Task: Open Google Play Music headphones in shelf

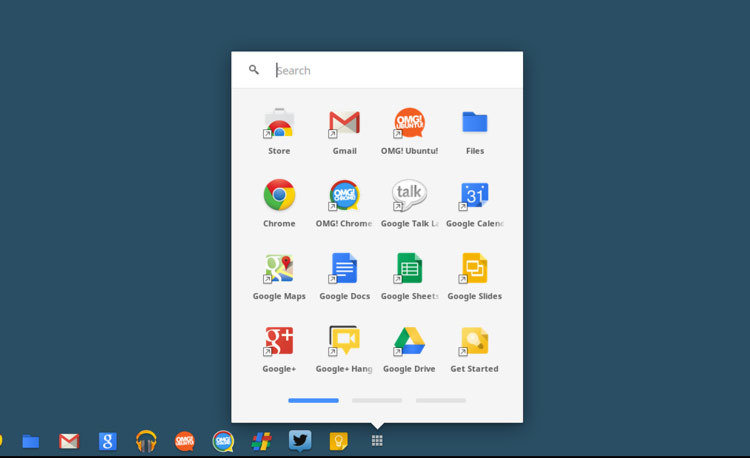Action: coord(146,441)
